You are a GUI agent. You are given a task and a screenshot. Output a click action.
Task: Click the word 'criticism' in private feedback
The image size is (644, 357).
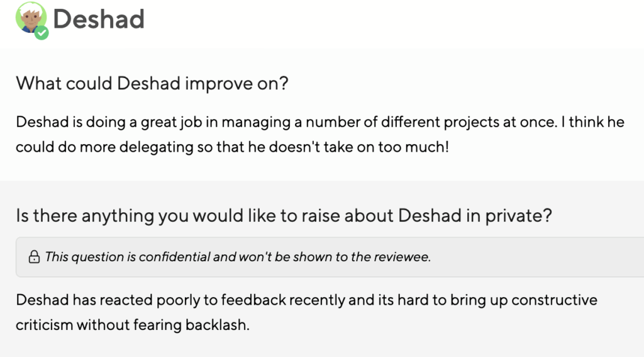click(x=43, y=326)
